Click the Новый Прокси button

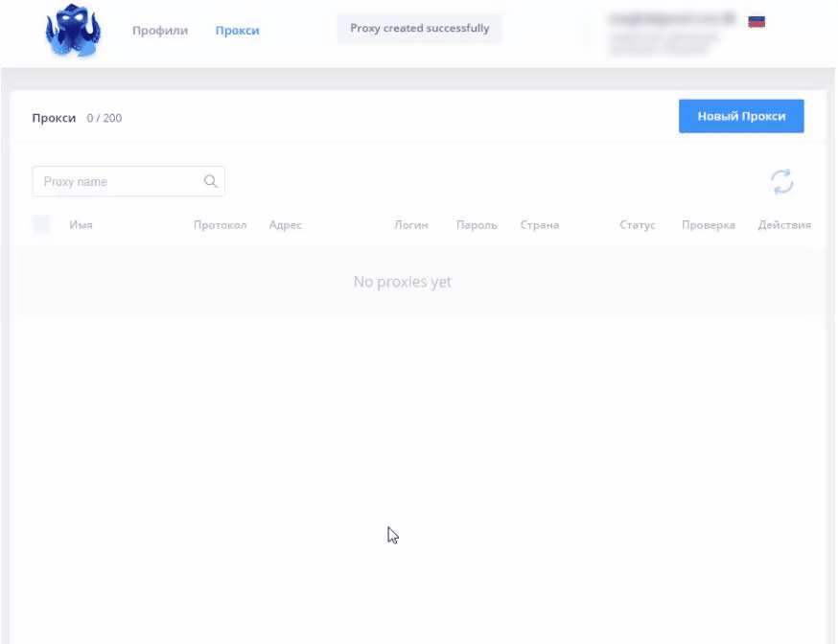741,116
